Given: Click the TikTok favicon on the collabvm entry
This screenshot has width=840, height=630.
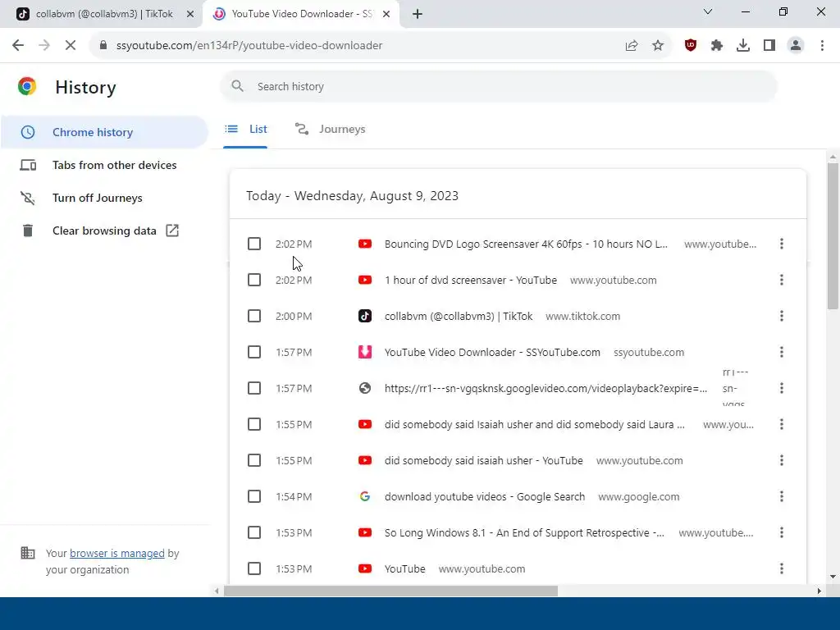Looking at the screenshot, I should [365, 316].
